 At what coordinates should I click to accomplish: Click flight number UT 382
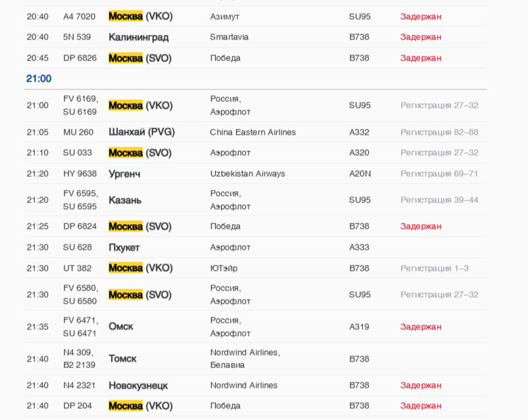[x=78, y=268]
